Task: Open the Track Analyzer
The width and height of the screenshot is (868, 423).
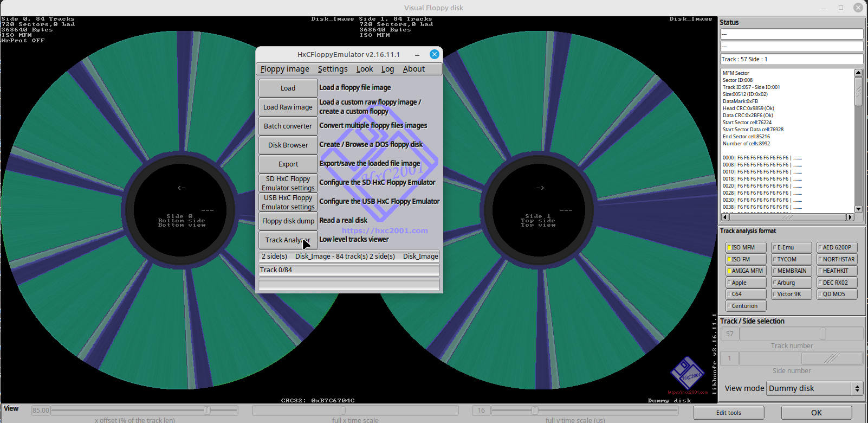Action: pyautogui.click(x=288, y=240)
